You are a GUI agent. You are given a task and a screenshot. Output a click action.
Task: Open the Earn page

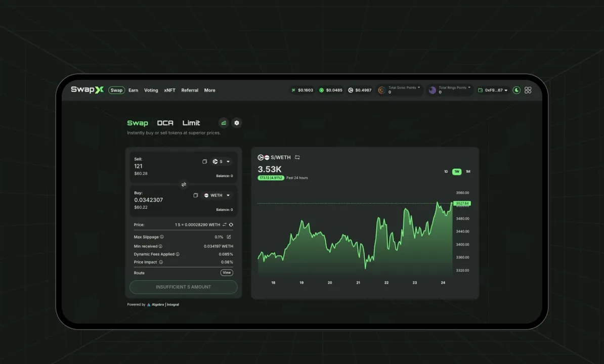click(x=133, y=90)
